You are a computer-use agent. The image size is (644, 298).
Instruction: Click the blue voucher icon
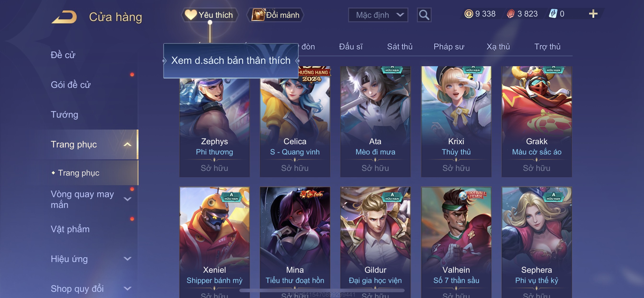pos(553,14)
